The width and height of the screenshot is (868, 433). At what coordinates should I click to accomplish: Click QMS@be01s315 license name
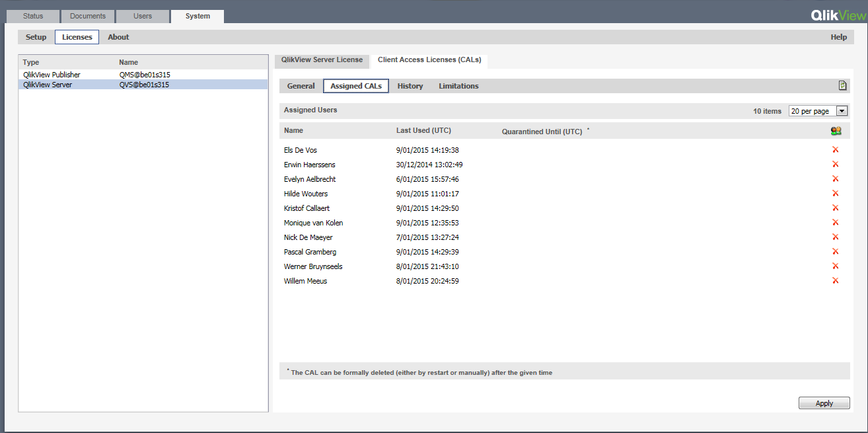[145, 75]
